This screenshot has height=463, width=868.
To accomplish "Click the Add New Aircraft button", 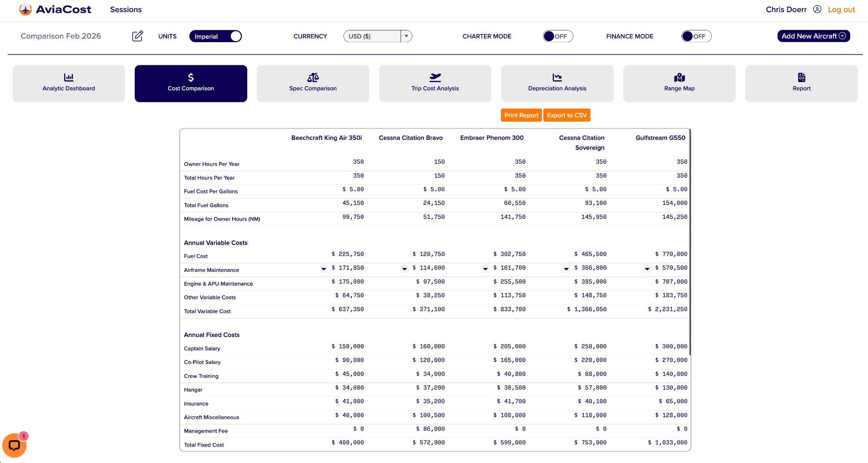I will pos(813,36).
